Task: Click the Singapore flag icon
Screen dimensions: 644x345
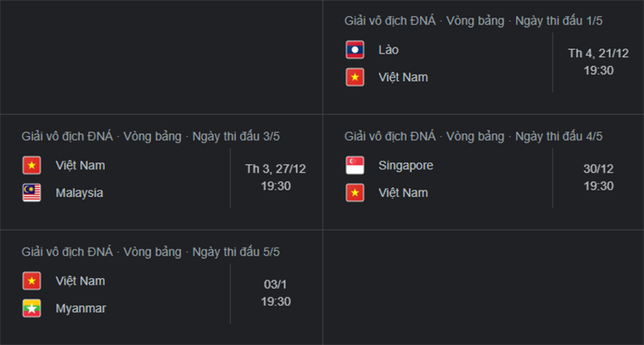Action: click(355, 166)
